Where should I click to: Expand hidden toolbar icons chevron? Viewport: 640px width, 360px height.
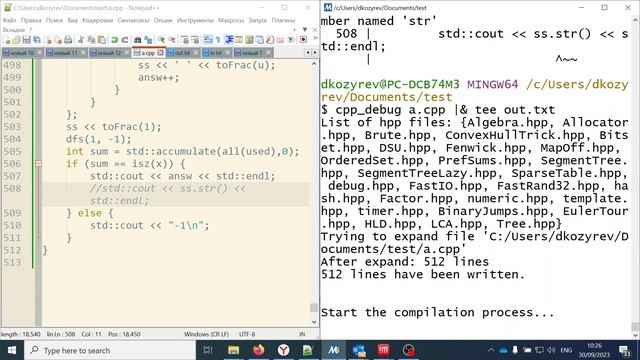(x=315, y=38)
